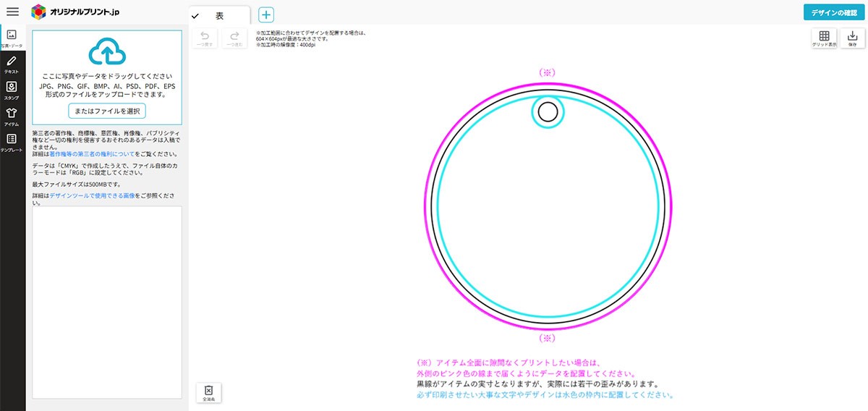The height and width of the screenshot is (411, 868).
Task: Click the small keyholder hole circle on canvas
Action: [x=548, y=112]
